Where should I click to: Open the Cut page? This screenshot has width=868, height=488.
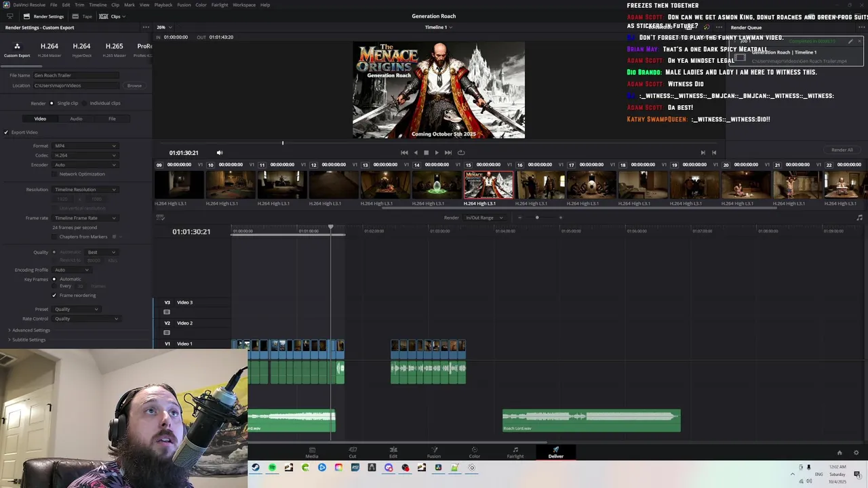353,452
